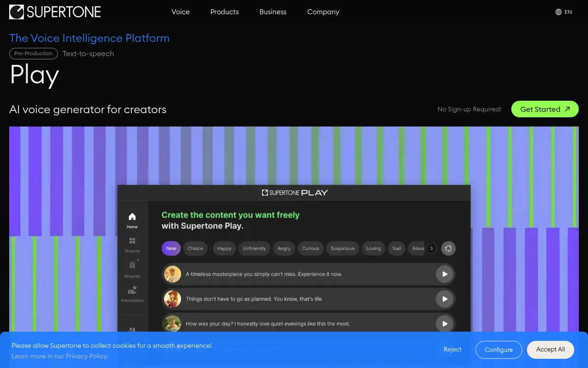The height and width of the screenshot is (368, 588).
Task: Open the Company menu
Action: pyautogui.click(x=323, y=12)
